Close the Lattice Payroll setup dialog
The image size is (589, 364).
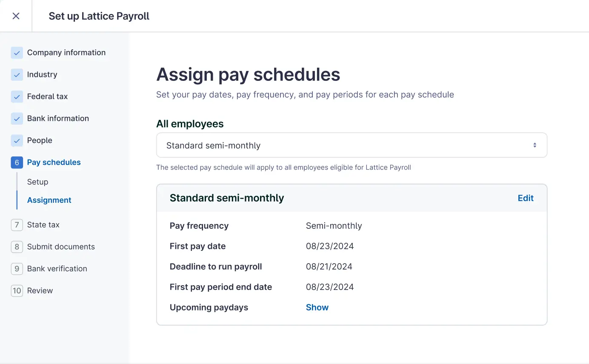tap(16, 16)
